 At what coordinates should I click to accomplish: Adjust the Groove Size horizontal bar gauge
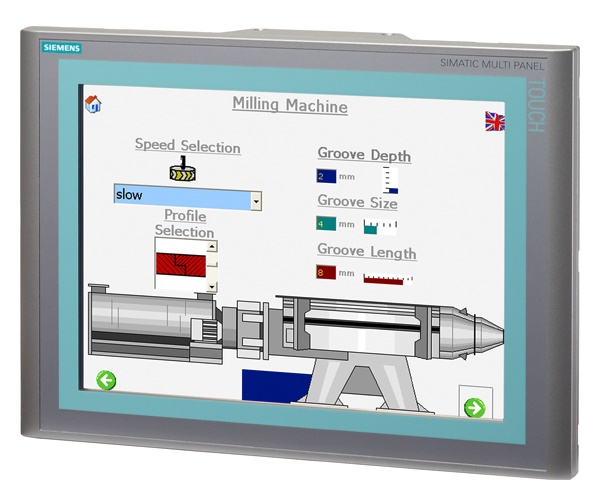380,227
